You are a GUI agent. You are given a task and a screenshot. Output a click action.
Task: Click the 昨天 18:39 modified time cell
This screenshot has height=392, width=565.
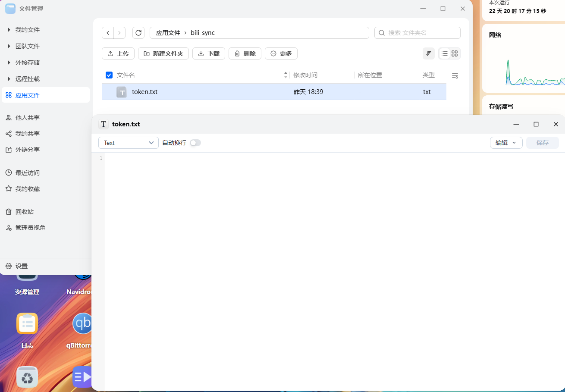(308, 92)
